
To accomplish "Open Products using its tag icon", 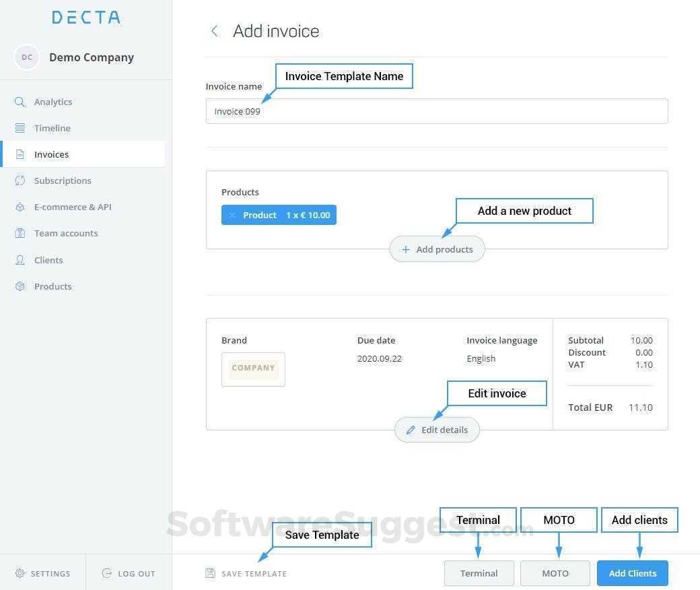I will 20,286.
